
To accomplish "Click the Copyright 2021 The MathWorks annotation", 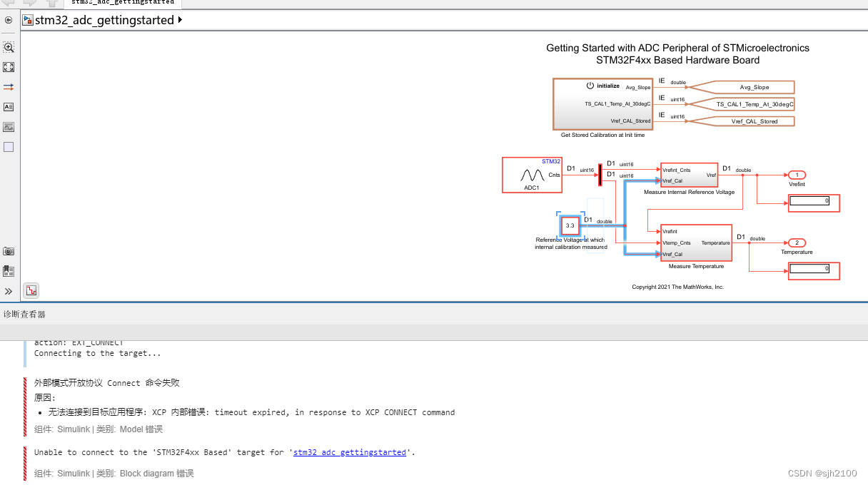I will pyautogui.click(x=677, y=287).
